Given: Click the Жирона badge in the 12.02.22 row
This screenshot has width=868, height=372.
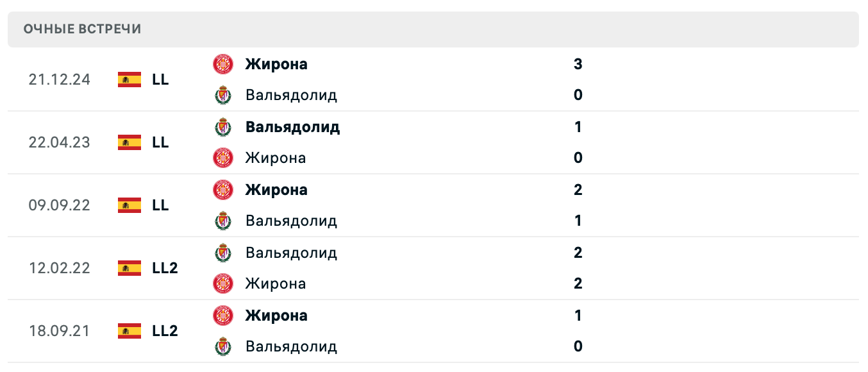Looking at the screenshot, I should (x=222, y=283).
